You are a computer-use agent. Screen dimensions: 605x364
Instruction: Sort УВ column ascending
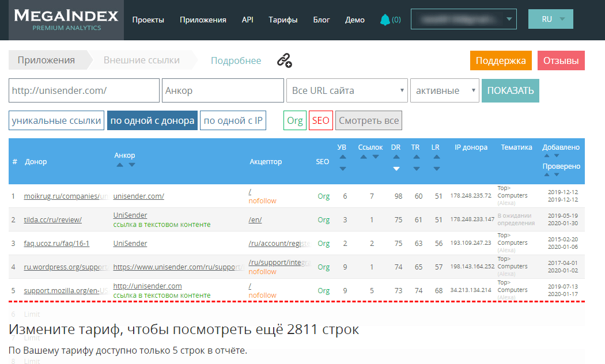pyautogui.click(x=343, y=157)
